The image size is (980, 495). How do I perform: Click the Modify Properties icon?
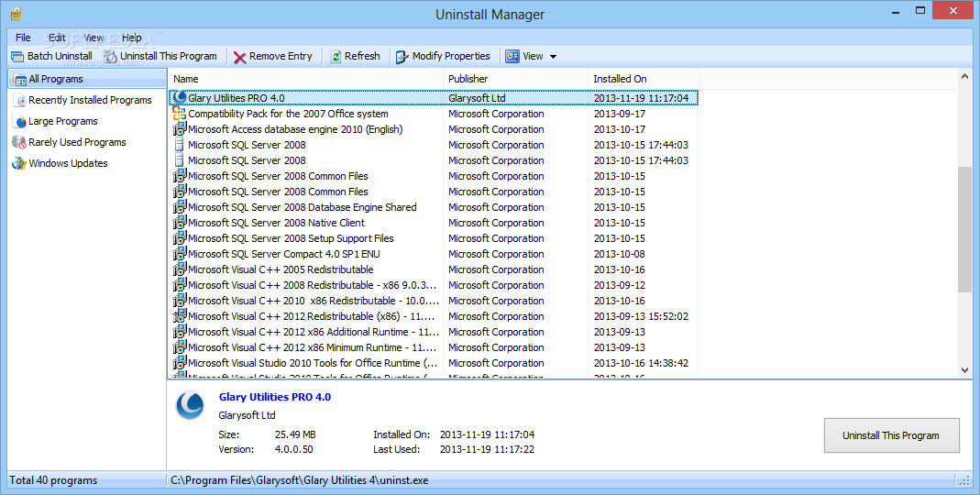(x=402, y=56)
